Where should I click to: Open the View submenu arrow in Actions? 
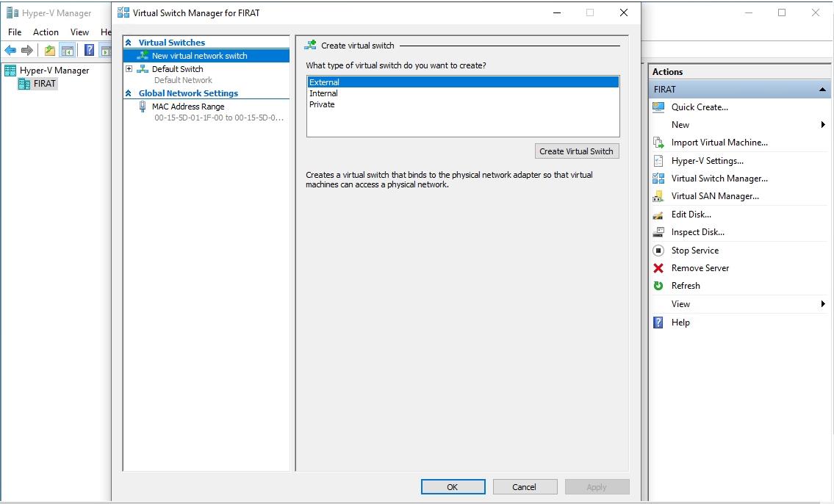tap(823, 303)
